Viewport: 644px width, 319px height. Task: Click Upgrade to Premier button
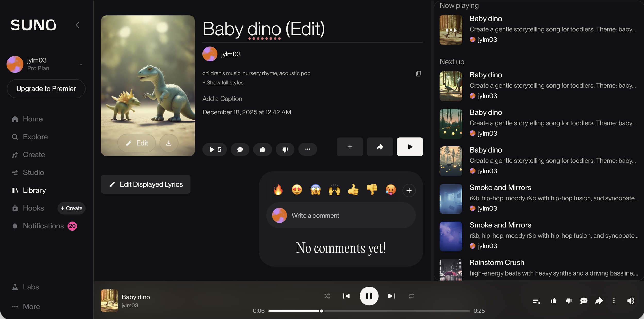pos(46,89)
